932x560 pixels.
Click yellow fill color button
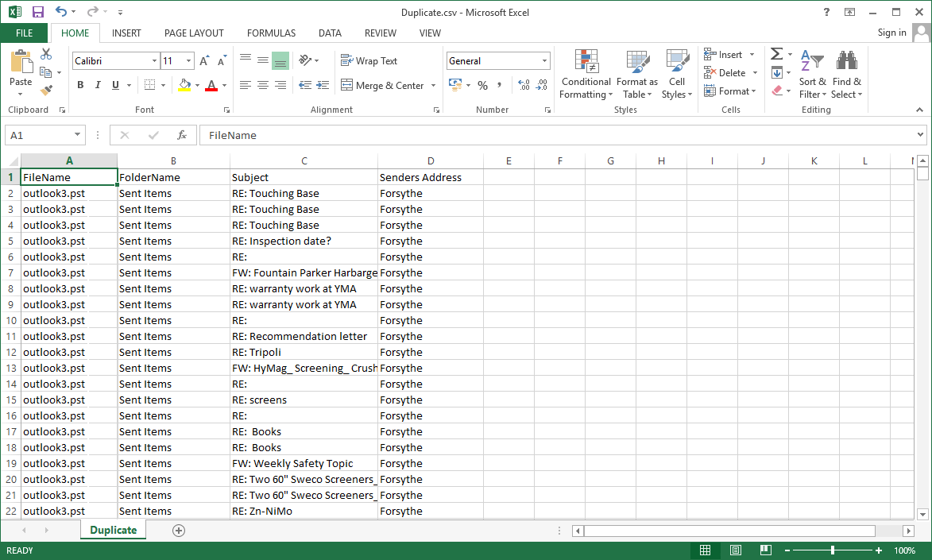pos(185,86)
